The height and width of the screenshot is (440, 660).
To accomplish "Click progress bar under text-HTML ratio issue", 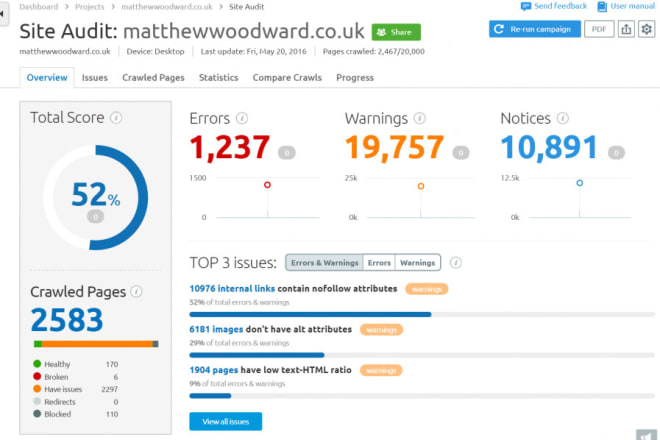I will pyautogui.click(x=422, y=396).
